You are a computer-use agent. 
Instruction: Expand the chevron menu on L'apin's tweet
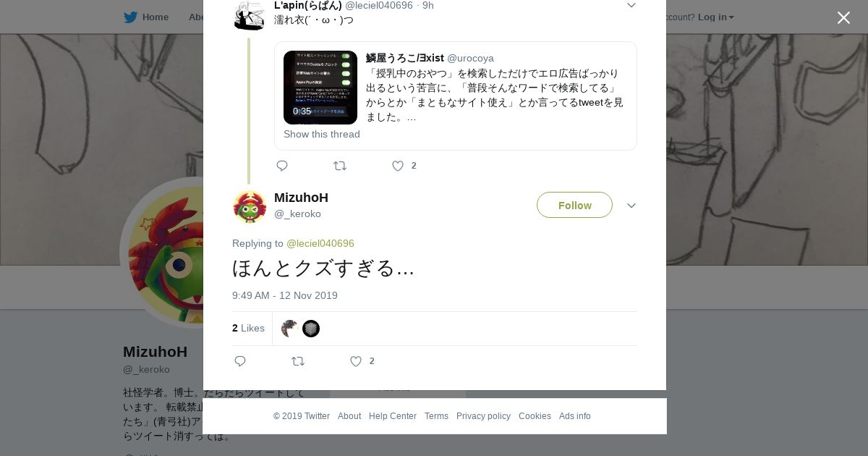tap(631, 6)
